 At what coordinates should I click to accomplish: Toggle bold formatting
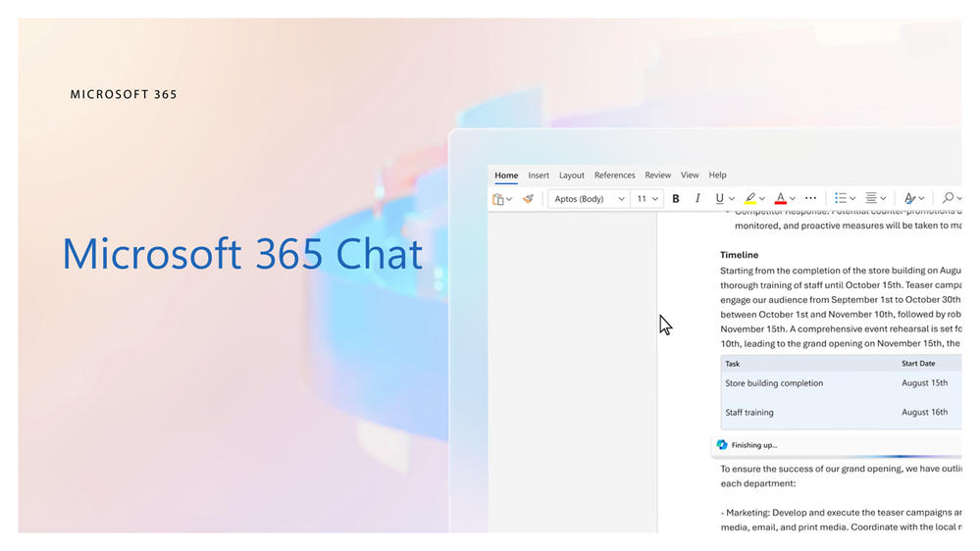coord(676,199)
